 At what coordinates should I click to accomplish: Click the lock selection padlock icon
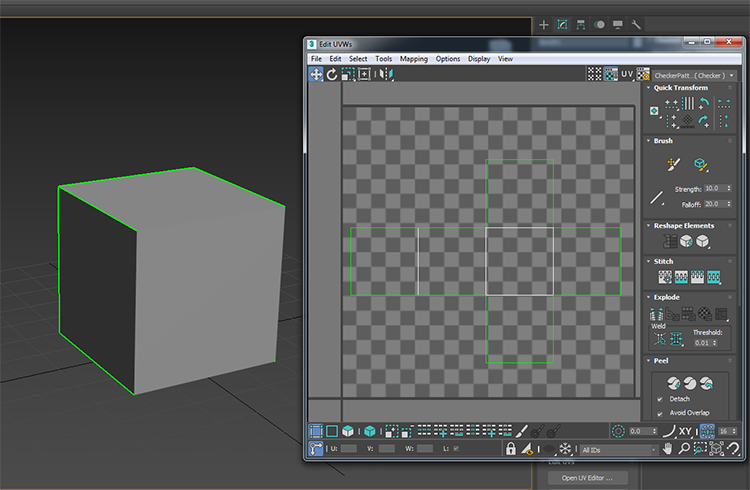tap(510, 449)
